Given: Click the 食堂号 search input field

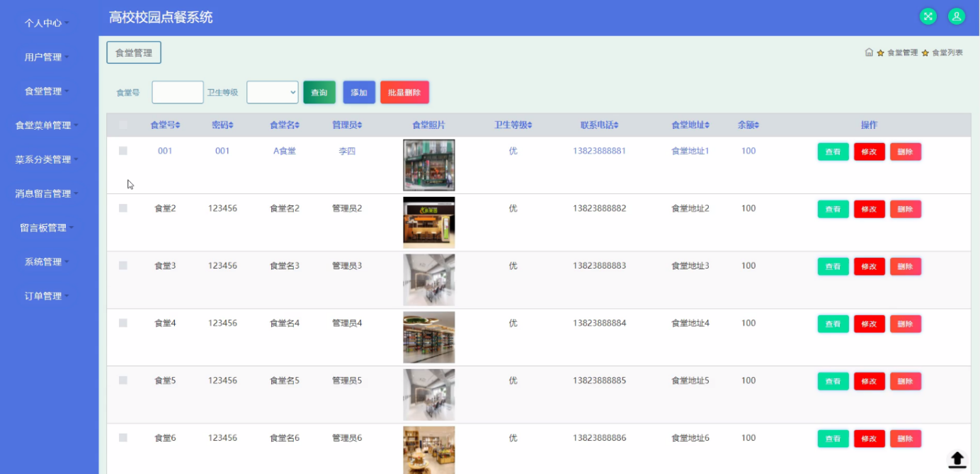Looking at the screenshot, I should [x=178, y=92].
